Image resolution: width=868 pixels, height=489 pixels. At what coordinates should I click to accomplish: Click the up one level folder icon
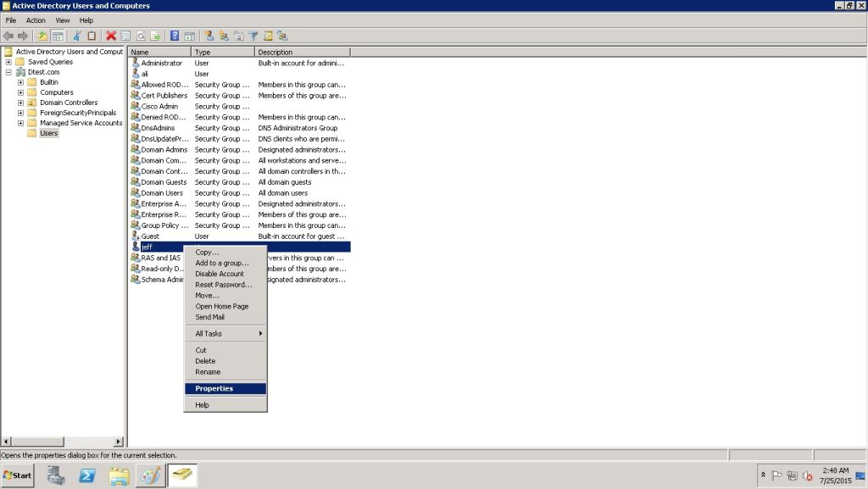42,36
